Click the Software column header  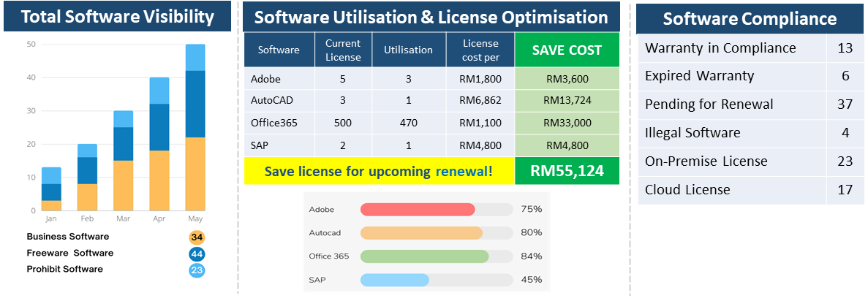(x=279, y=50)
